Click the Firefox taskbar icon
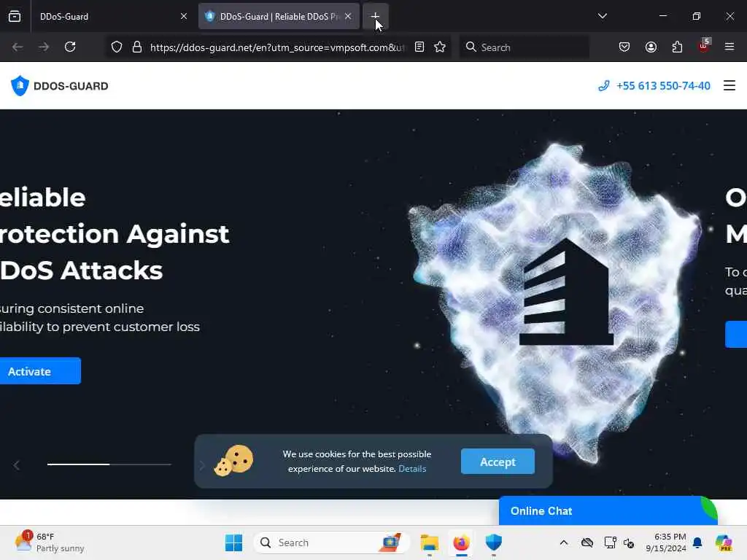The image size is (747, 560). (x=461, y=542)
